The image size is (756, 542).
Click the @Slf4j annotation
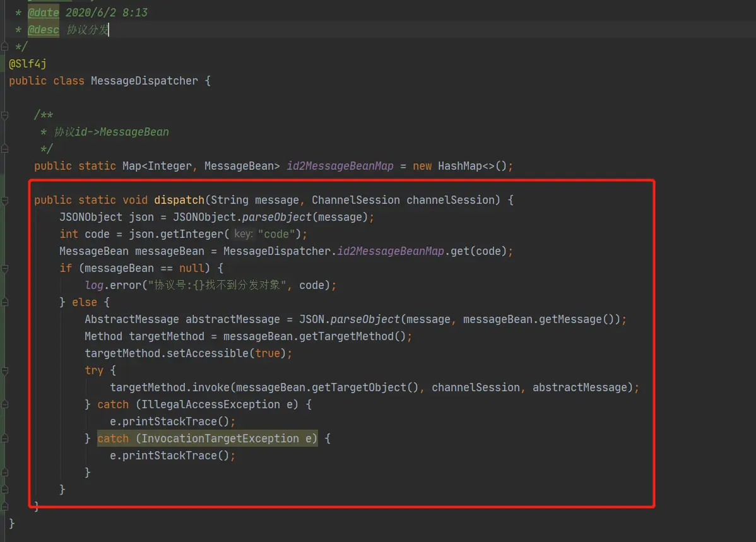click(28, 64)
